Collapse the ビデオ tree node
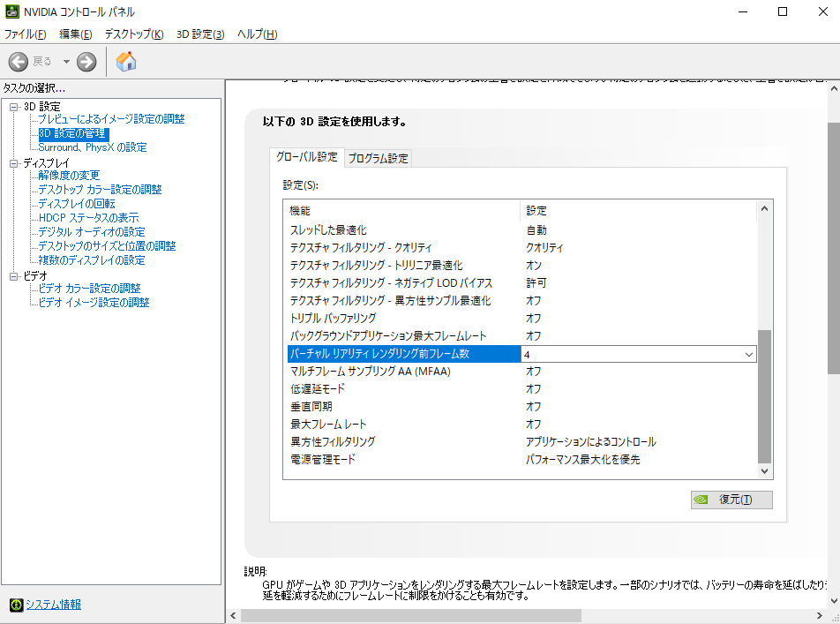 [14, 276]
